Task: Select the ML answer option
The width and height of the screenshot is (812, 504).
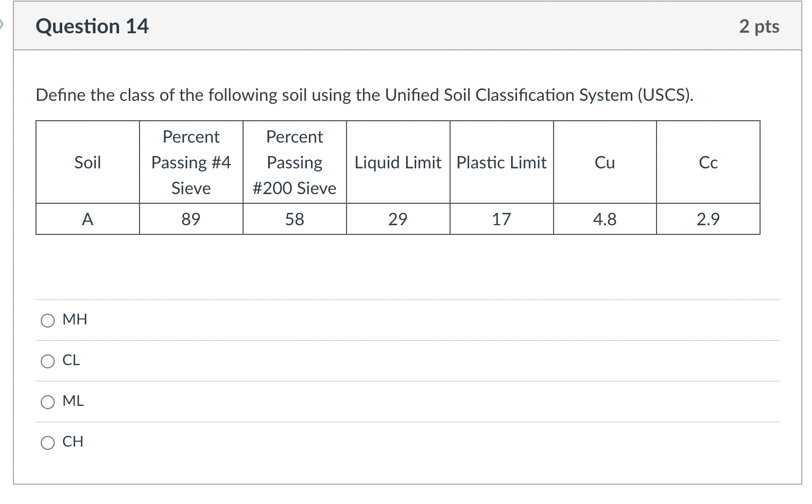Action: coord(48,402)
